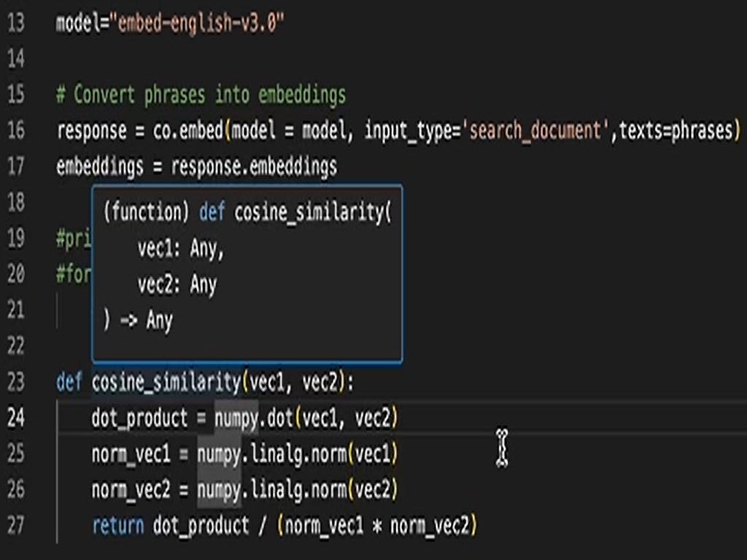
Task: Click line number 24 in the gutter
Action: pos(15,419)
